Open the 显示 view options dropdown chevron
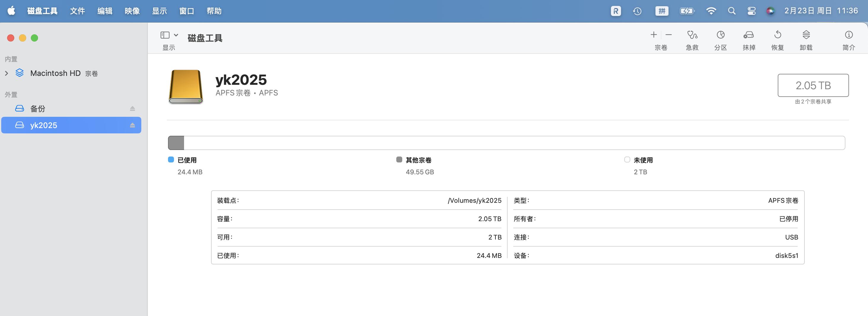The height and width of the screenshot is (316, 868). [x=176, y=35]
